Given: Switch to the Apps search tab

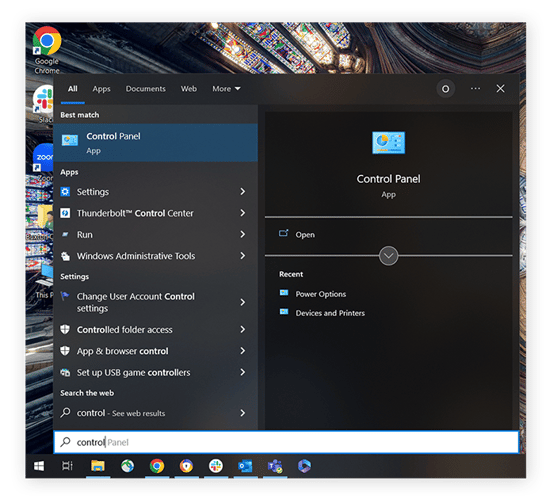Looking at the screenshot, I should click(x=101, y=89).
